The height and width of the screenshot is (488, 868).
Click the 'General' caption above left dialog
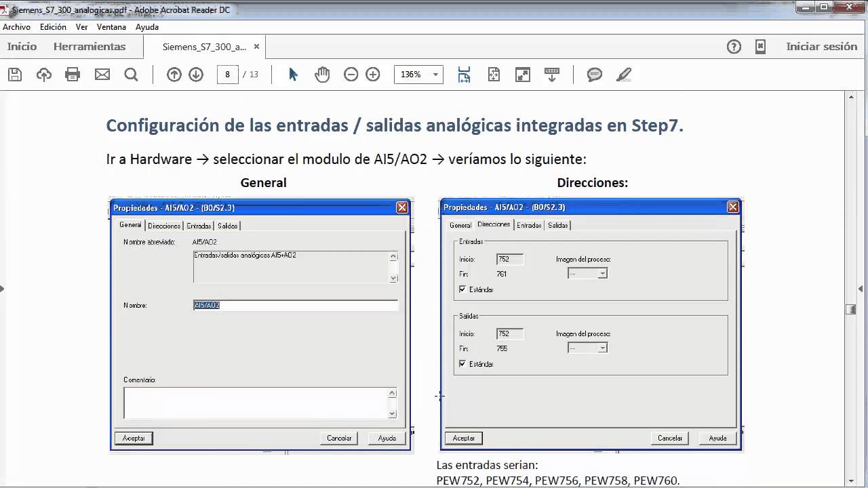[263, 182]
